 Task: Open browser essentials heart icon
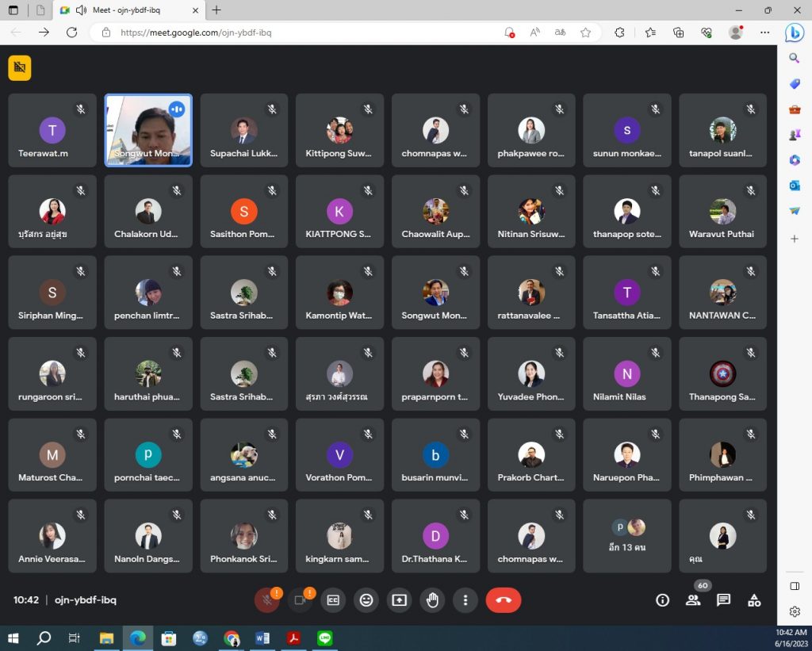[707, 33]
